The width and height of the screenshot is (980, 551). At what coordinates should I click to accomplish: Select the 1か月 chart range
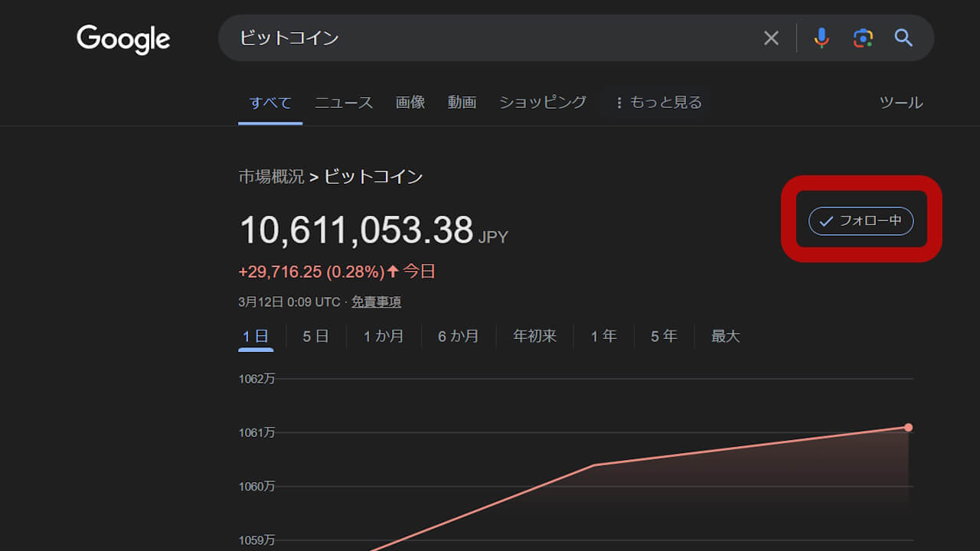(x=384, y=336)
